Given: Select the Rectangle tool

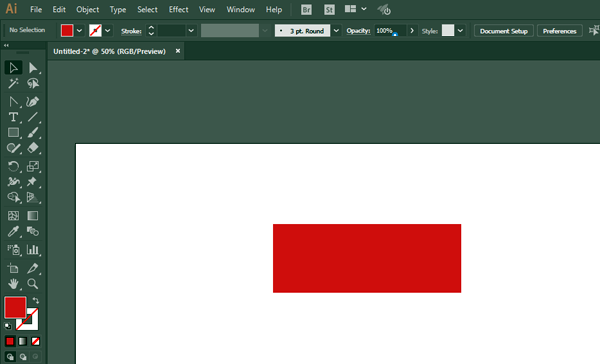Looking at the screenshot, I should [13, 132].
